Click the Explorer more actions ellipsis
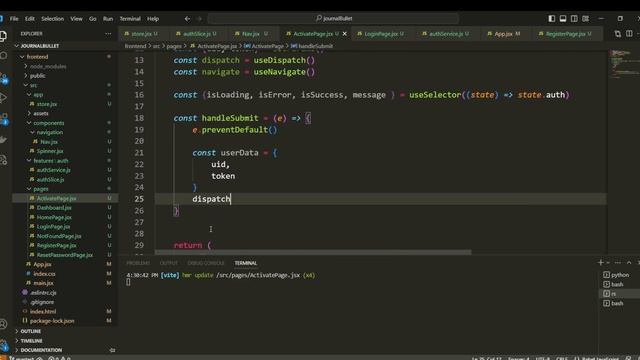Viewport: 640px width, 360px height. pyautogui.click(x=108, y=34)
